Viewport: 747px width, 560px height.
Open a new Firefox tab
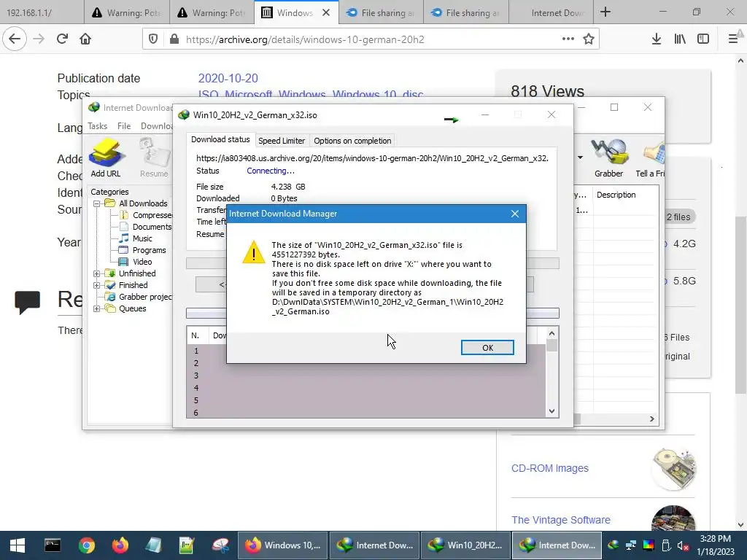point(605,12)
